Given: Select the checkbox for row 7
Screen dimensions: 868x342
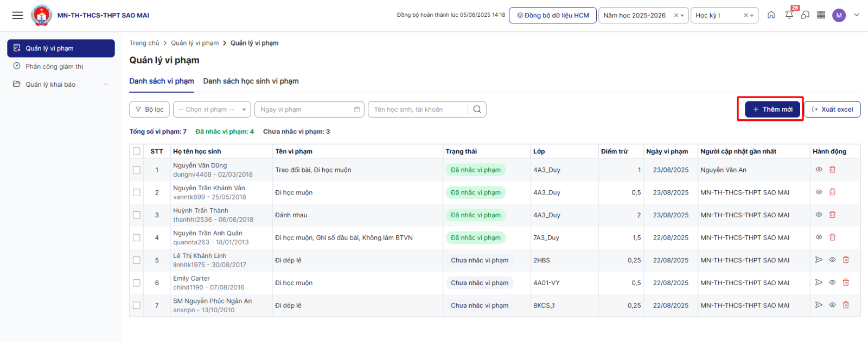Looking at the screenshot, I should click(137, 306).
